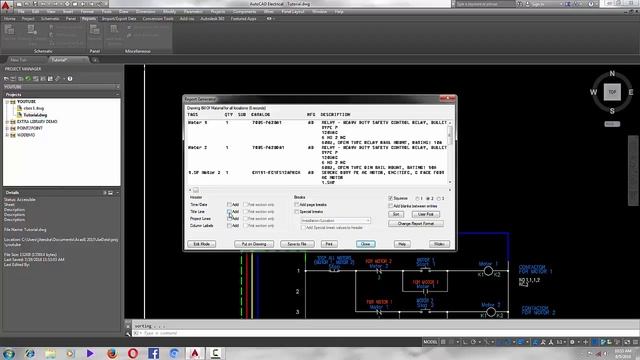Open File Explorer folder in taskbar
This screenshot has width=640, height=360.
point(50,353)
